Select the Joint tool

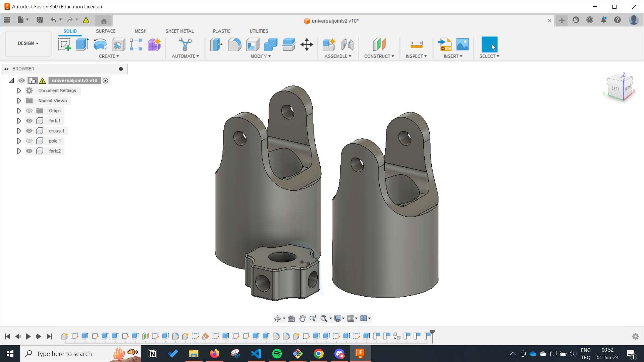[x=347, y=44]
